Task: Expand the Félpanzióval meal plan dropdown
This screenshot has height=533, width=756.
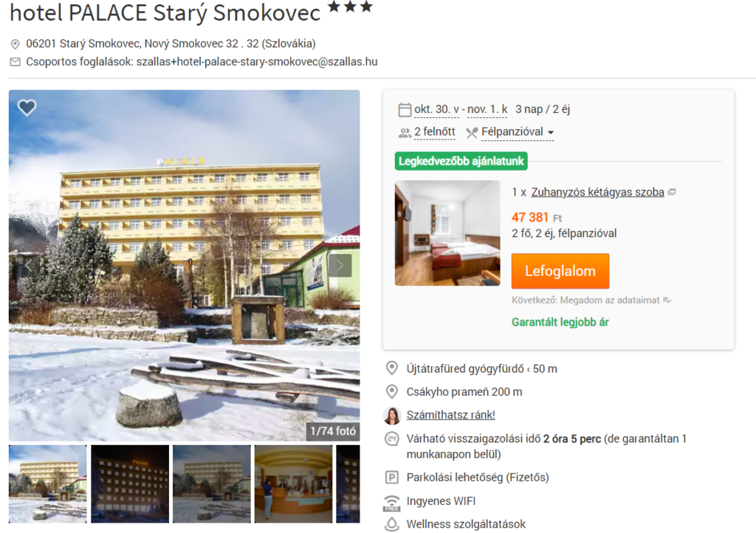Action: click(518, 132)
